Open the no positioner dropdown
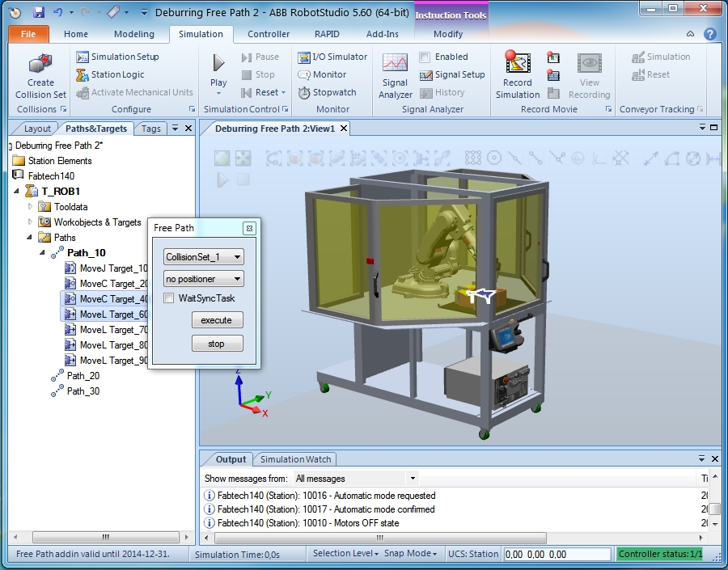Image resolution: width=728 pixels, height=570 pixels. click(203, 279)
